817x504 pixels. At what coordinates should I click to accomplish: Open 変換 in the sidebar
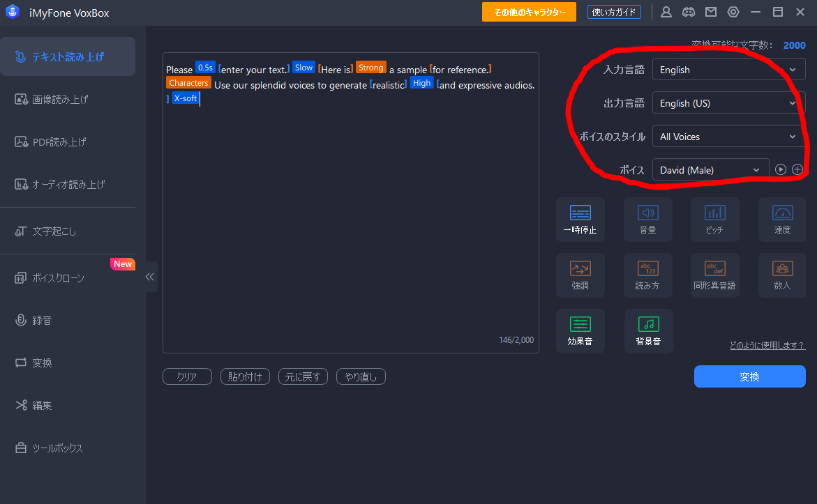pos(68,363)
